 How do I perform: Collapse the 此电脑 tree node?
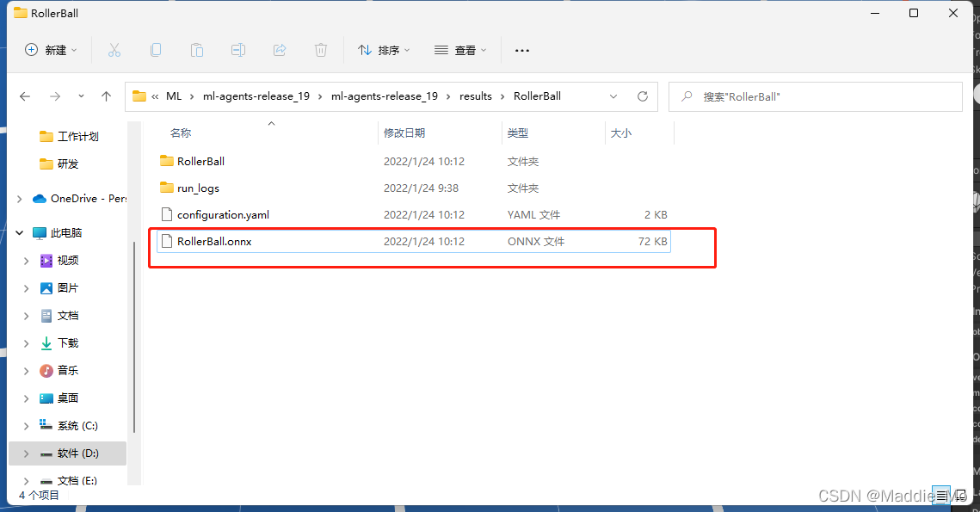[x=20, y=232]
